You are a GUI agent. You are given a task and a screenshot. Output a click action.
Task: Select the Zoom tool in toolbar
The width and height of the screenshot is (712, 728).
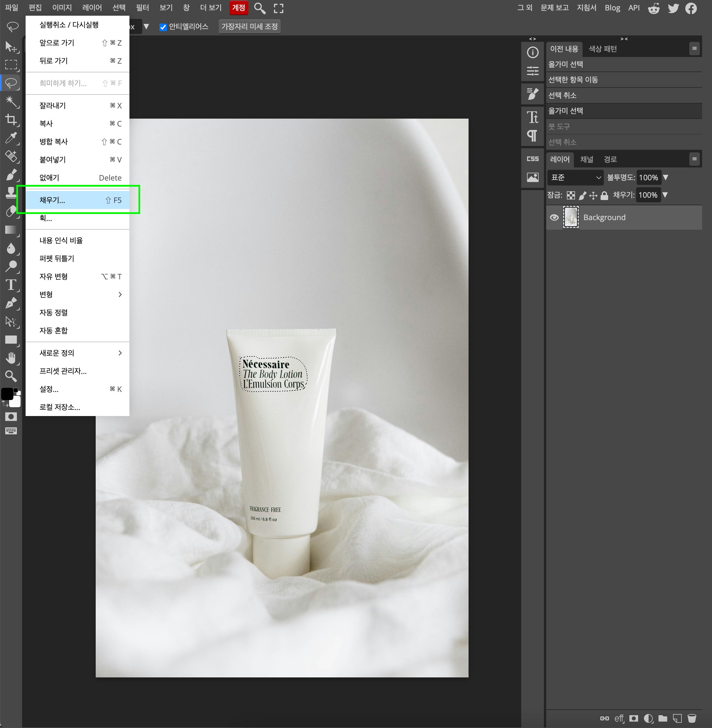[x=11, y=376]
